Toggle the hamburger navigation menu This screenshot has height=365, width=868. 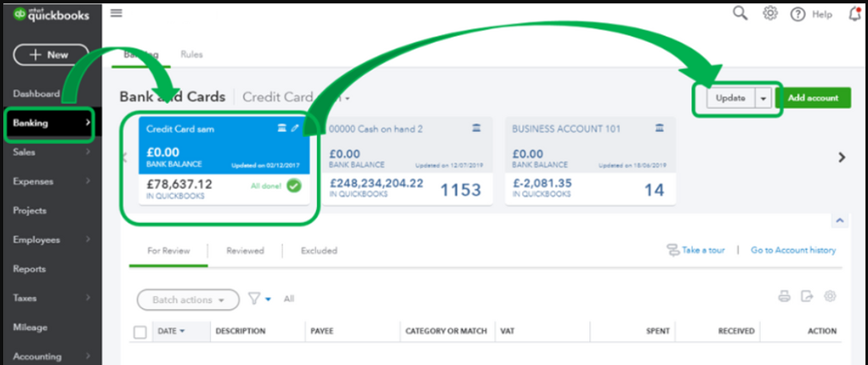[116, 13]
